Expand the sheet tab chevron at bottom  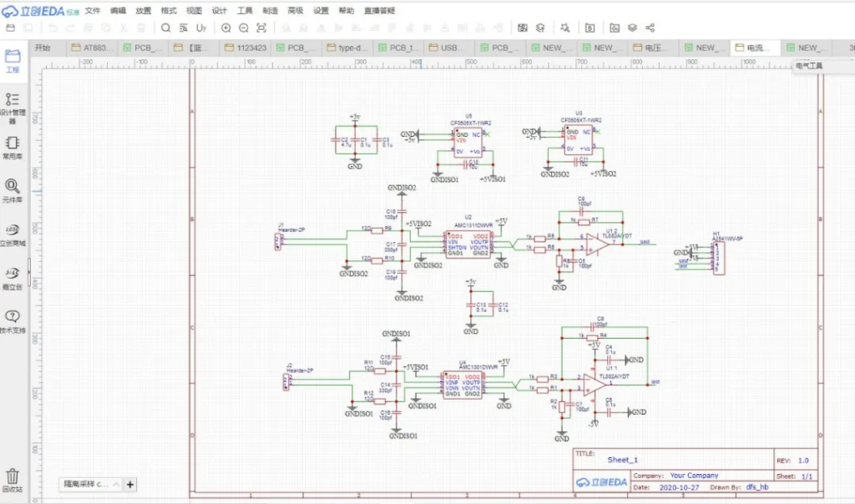115,484
